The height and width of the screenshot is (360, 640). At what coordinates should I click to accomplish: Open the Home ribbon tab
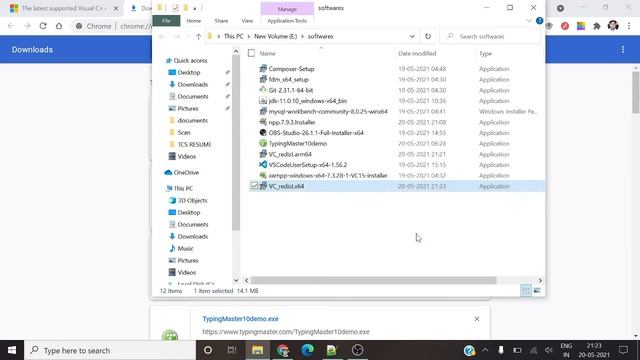tap(194, 20)
